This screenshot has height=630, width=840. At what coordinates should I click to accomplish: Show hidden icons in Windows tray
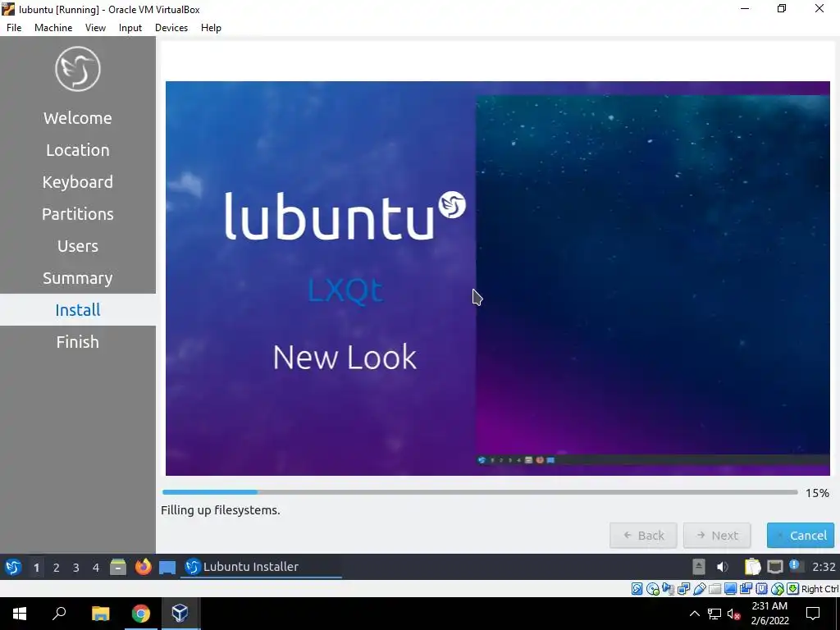tap(694, 614)
